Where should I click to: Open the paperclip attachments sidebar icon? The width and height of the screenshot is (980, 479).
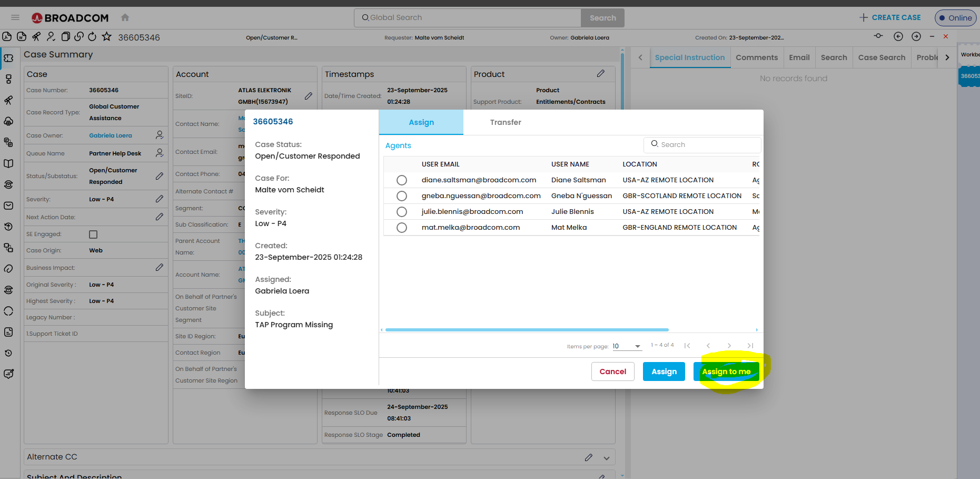point(8,269)
